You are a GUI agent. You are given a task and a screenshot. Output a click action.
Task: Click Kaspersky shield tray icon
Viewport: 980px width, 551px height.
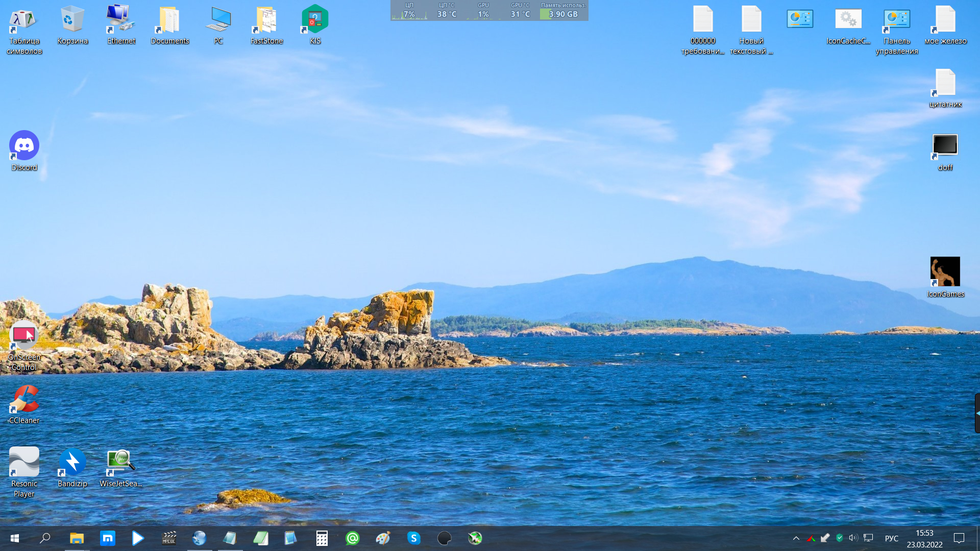(x=839, y=538)
